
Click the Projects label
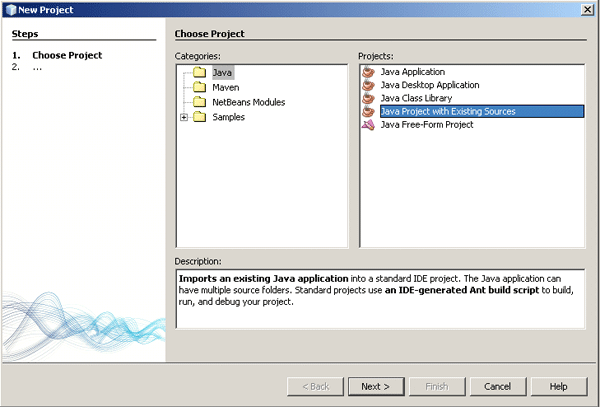click(376, 56)
